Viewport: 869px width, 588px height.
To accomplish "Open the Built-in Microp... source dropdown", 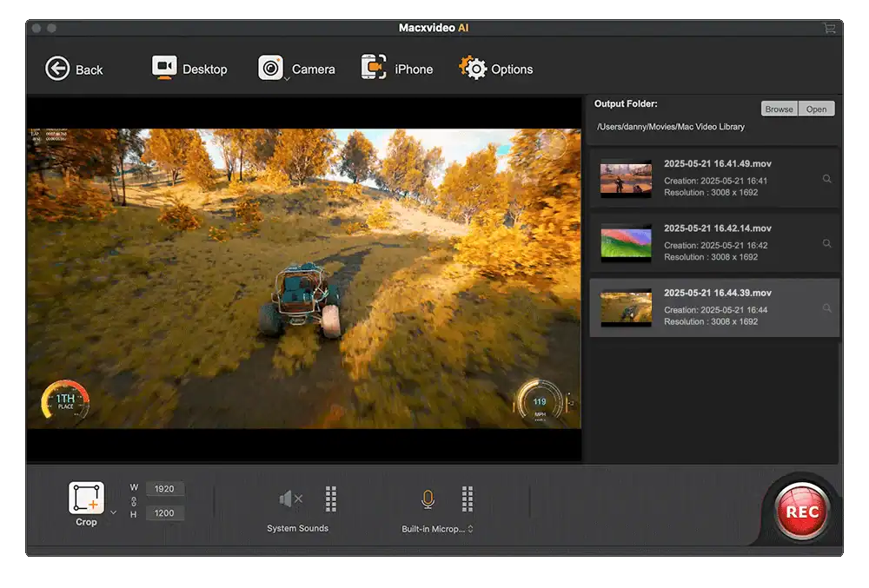I will tap(437, 529).
